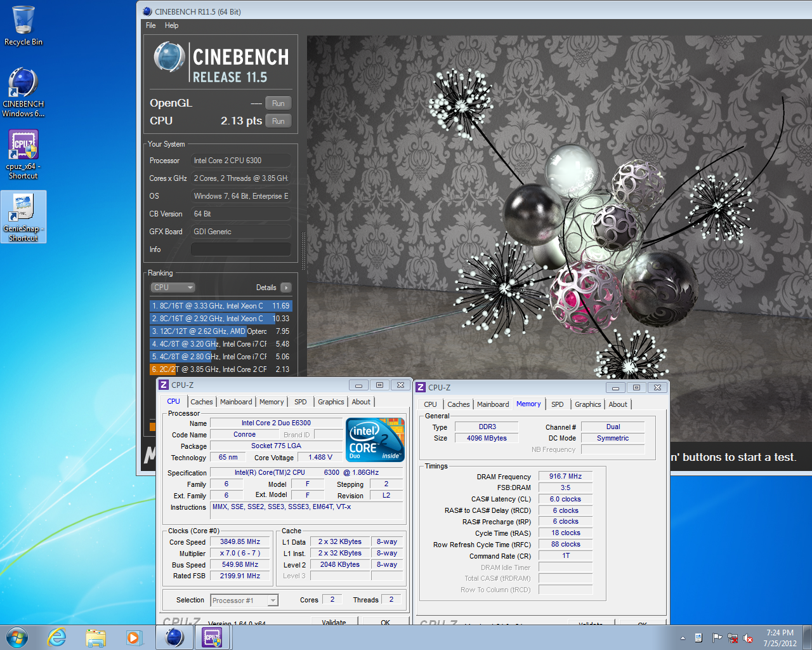
Task: Click the rendered spheres image in CINEBENCH
Action: [559, 239]
